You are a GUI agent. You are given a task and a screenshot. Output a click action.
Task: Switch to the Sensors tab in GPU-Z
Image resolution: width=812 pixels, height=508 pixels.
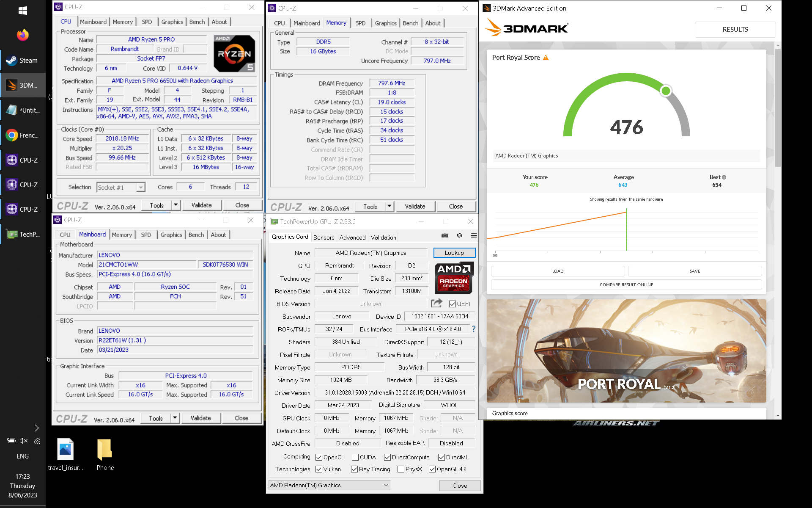(324, 237)
